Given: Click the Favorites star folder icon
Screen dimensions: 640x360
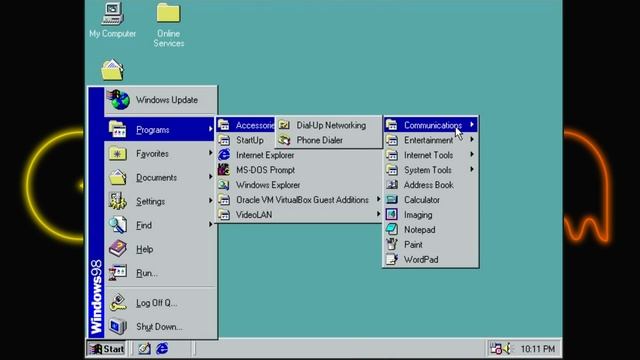Looking at the screenshot, I should tap(118, 153).
